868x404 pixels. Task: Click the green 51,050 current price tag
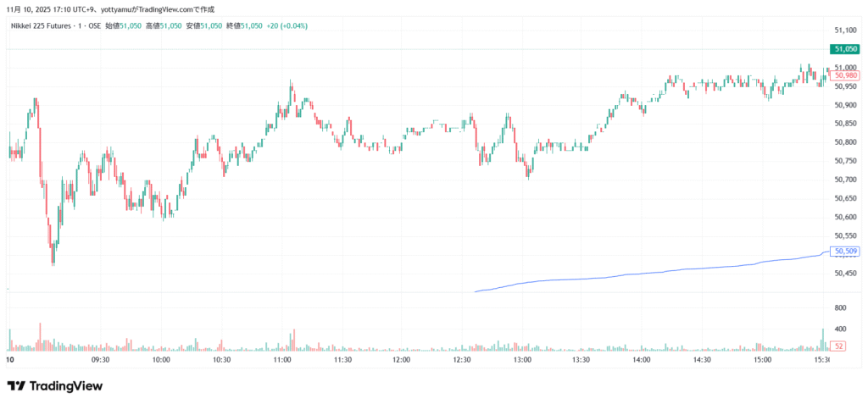[x=846, y=49]
